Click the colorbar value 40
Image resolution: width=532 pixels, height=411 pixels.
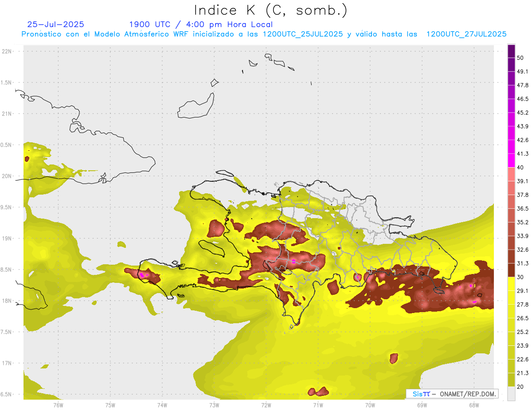coord(520,168)
